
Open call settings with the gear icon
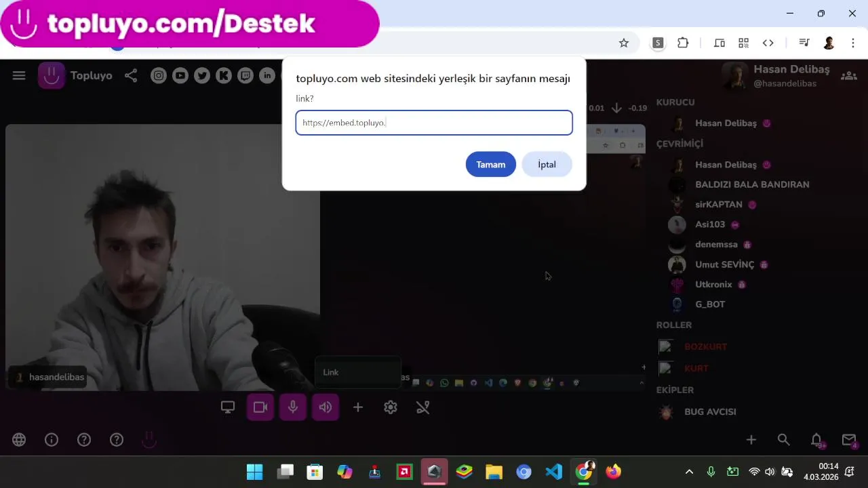click(x=391, y=407)
